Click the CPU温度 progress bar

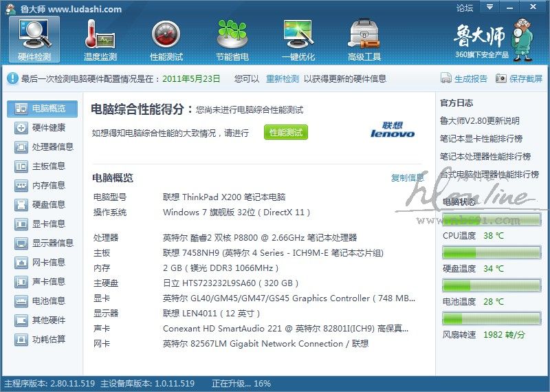[491, 219]
